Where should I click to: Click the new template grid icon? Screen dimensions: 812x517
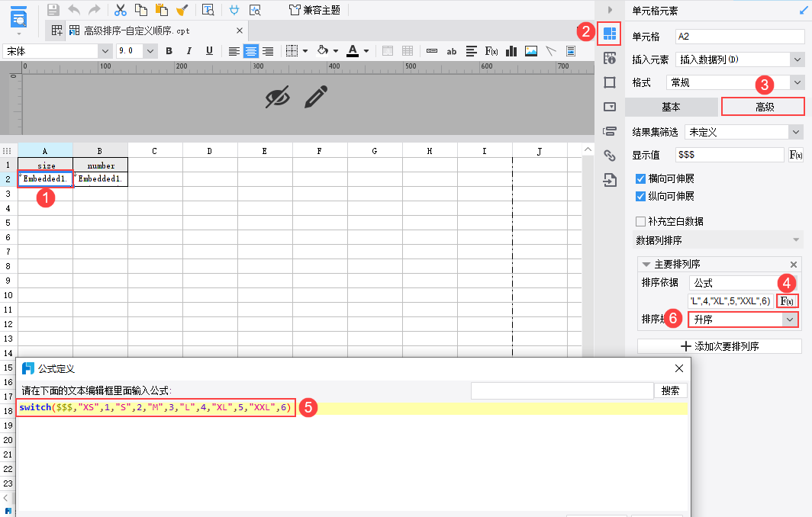coord(57,31)
